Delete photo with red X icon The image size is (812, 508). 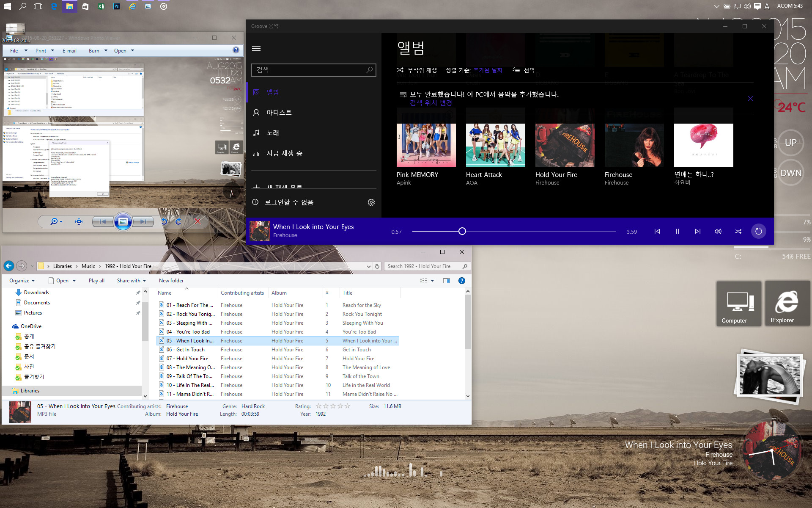click(198, 221)
